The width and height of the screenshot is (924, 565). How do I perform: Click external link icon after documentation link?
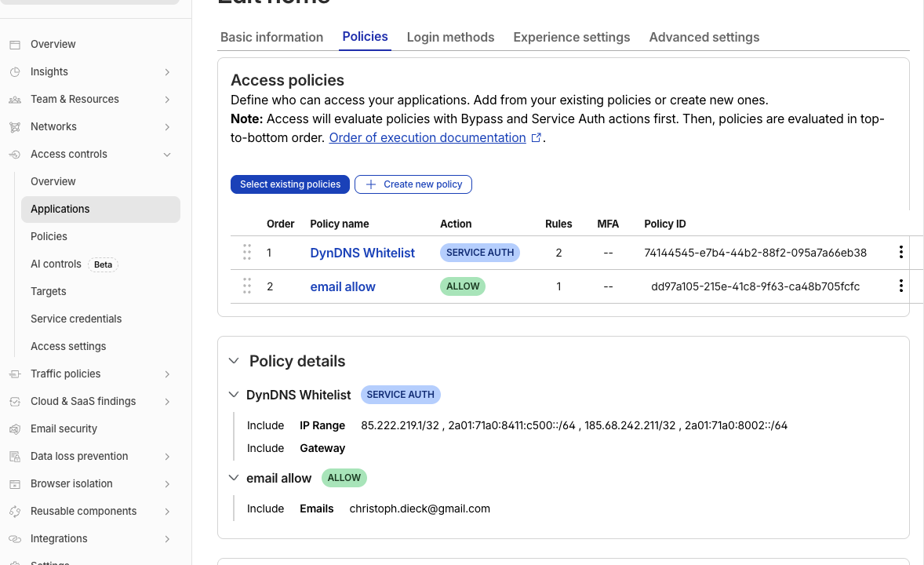pos(537,137)
